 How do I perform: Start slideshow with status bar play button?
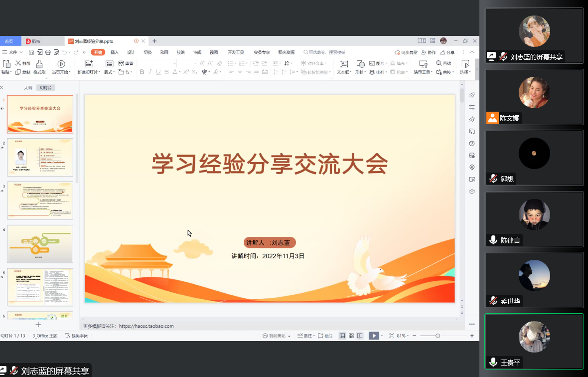click(373, 336)
